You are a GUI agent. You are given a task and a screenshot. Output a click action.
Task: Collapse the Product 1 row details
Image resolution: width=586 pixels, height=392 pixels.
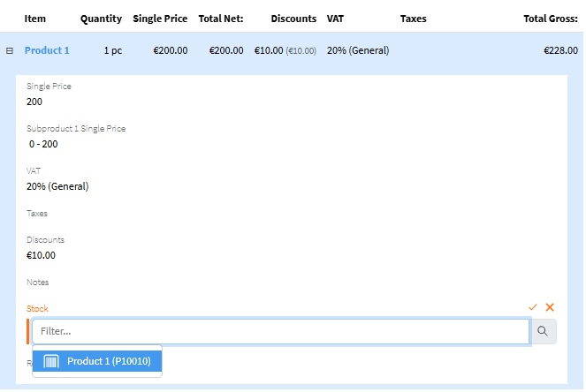(10, 51)
